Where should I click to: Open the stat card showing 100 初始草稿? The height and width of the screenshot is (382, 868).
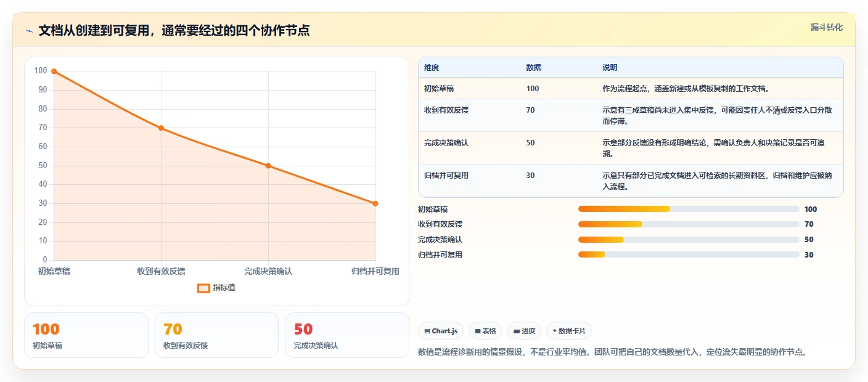coord(86,335)
